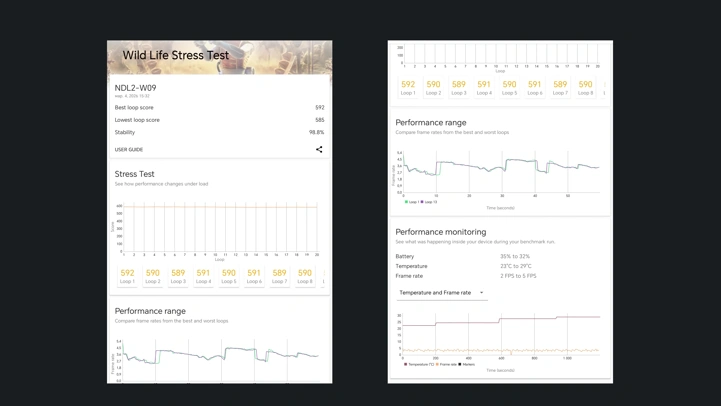721x406 pixels.
Task: Click the dropdown arrow after Temperature and Frame rate
Action: point(481,292)
